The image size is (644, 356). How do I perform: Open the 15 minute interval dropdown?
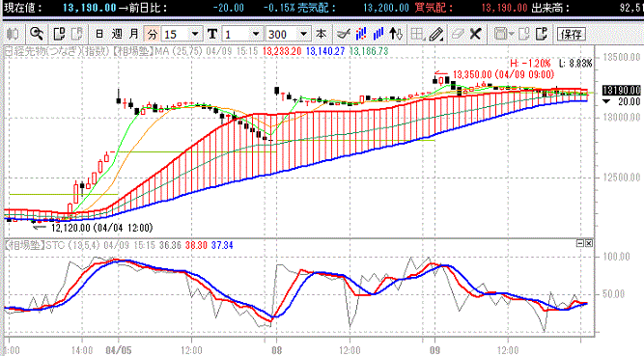tap(195, 34)
